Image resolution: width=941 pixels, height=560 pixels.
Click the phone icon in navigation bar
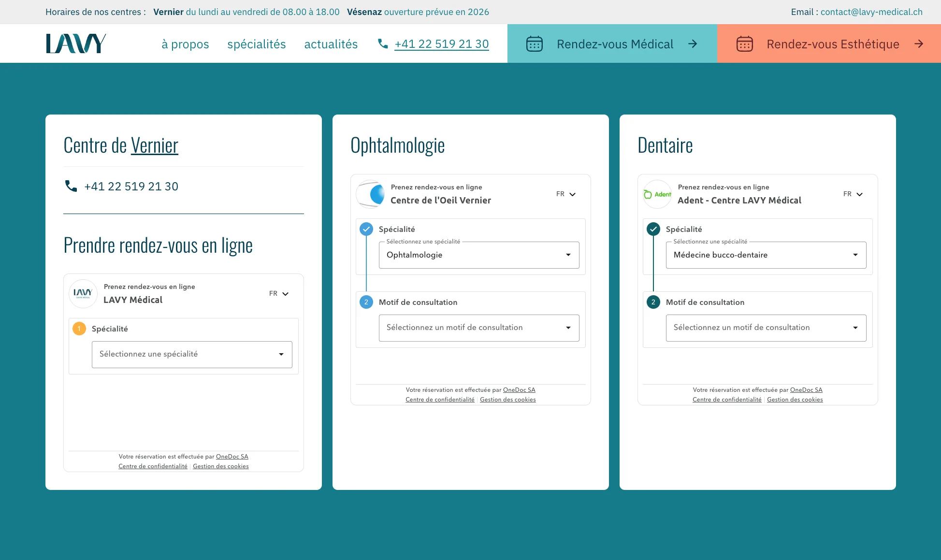[383, 43]
